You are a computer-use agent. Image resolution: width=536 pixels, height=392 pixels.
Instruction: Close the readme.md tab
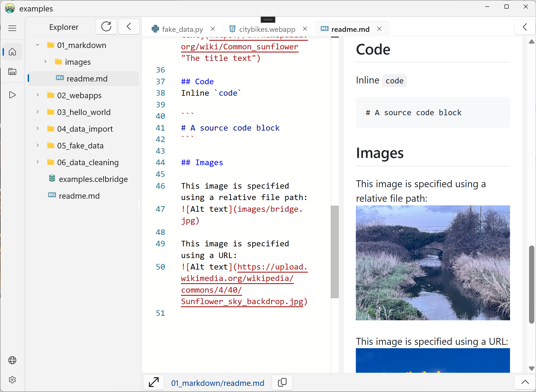[x=379, y=29]
